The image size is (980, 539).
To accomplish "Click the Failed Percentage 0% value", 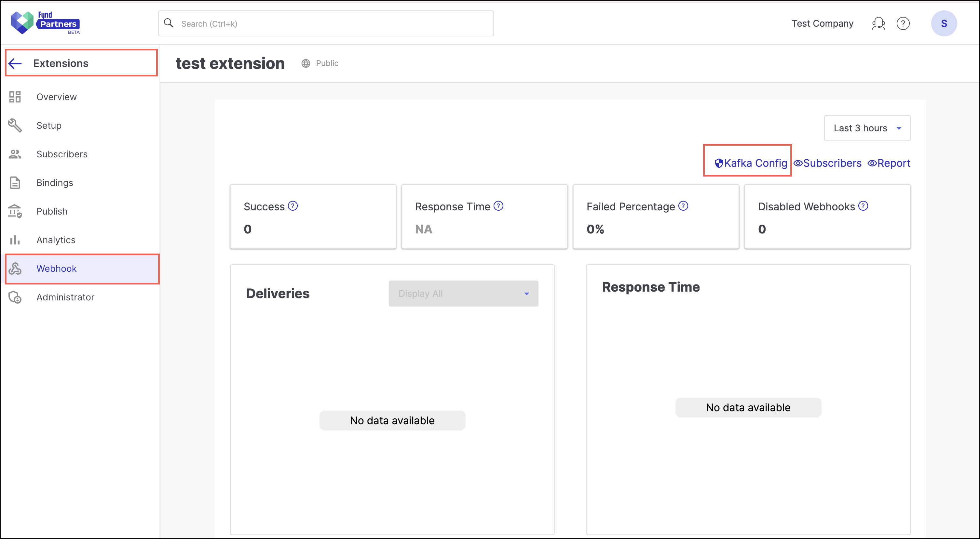I will pyautogui.click(x=595, y=229).
